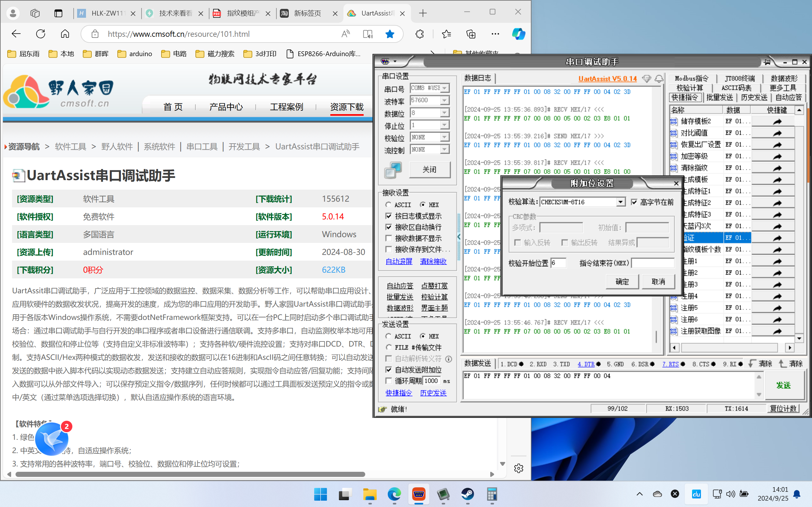Viewport: 812px width, 507px height.
Task: Open File Explorer from the taskbar
Action: tap(370, 494)
